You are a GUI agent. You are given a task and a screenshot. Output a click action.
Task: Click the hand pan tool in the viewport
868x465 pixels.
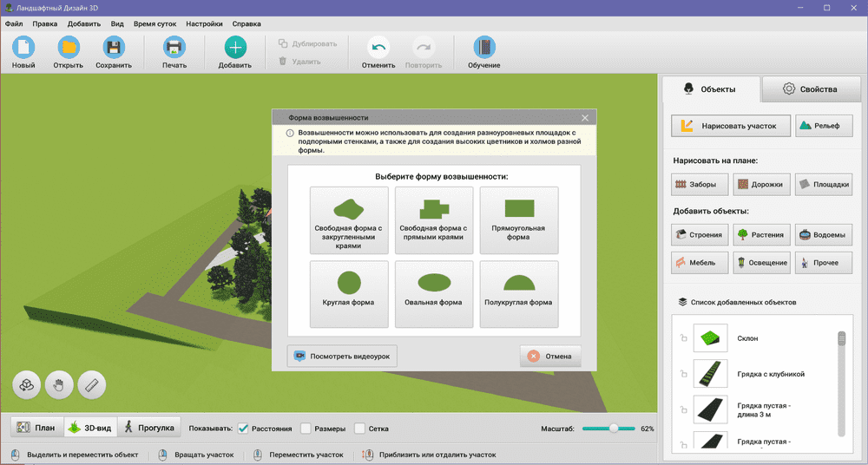pyautogui.click(x=59, y=384)
